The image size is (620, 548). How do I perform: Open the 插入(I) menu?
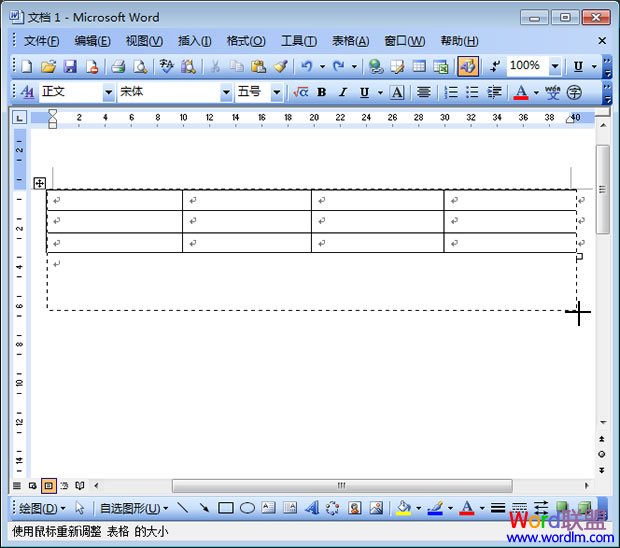pos(194,41)
